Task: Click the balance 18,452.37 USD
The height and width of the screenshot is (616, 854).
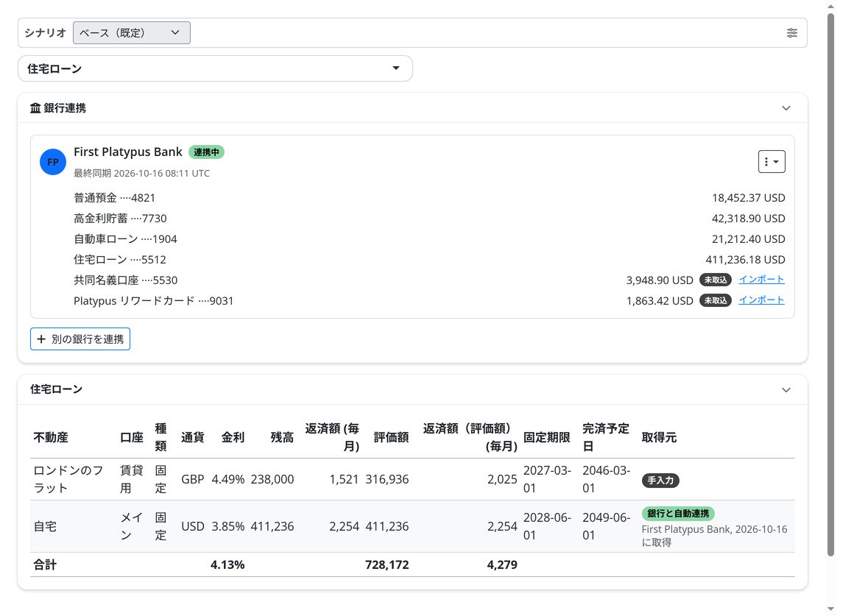Action: point(748,198)
